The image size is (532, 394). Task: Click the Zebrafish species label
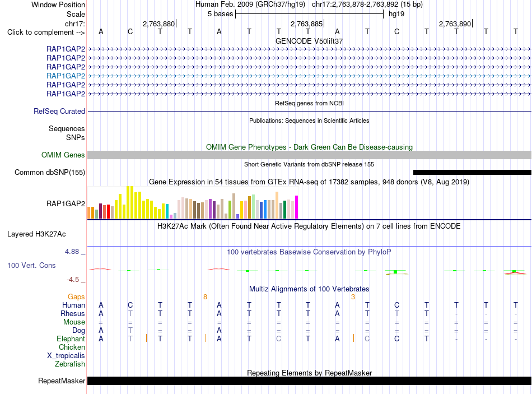pos(70,364)
